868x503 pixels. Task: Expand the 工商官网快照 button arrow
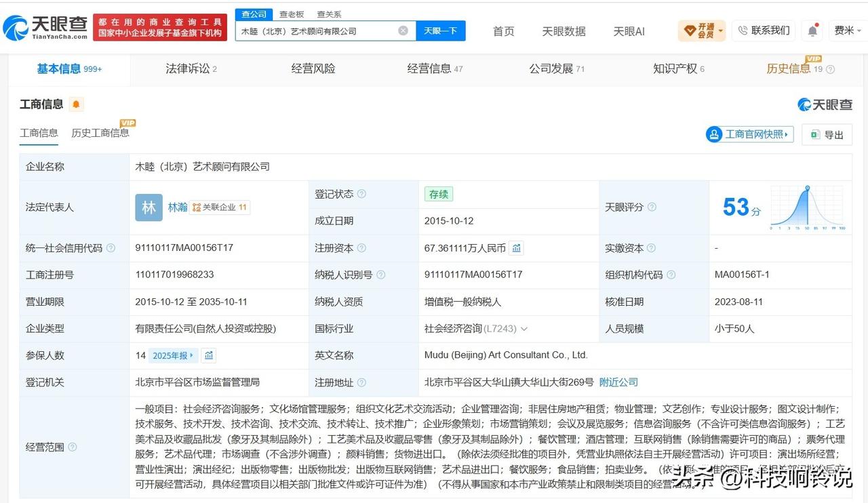click(787, 134)
